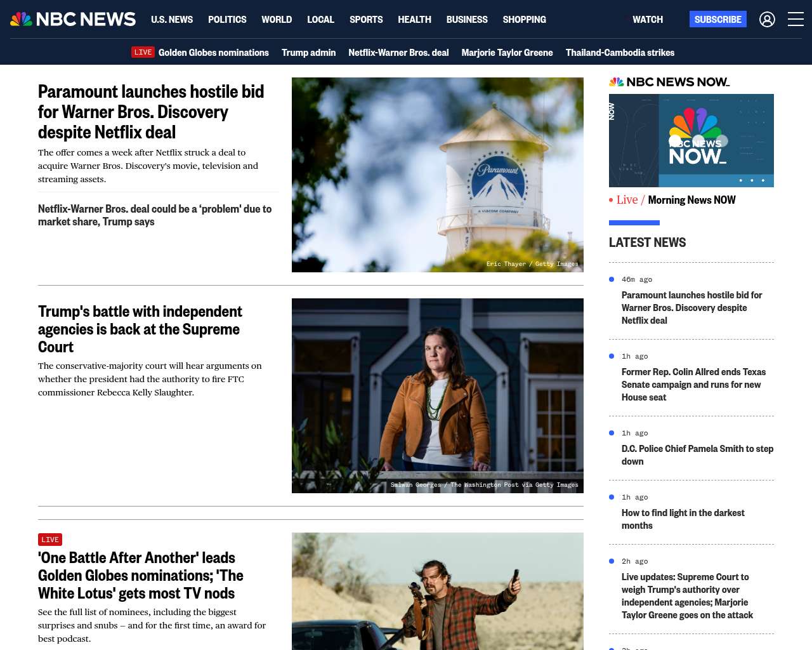Open Thailand-Cambodia strikes trending link

[x=620, y=53]
